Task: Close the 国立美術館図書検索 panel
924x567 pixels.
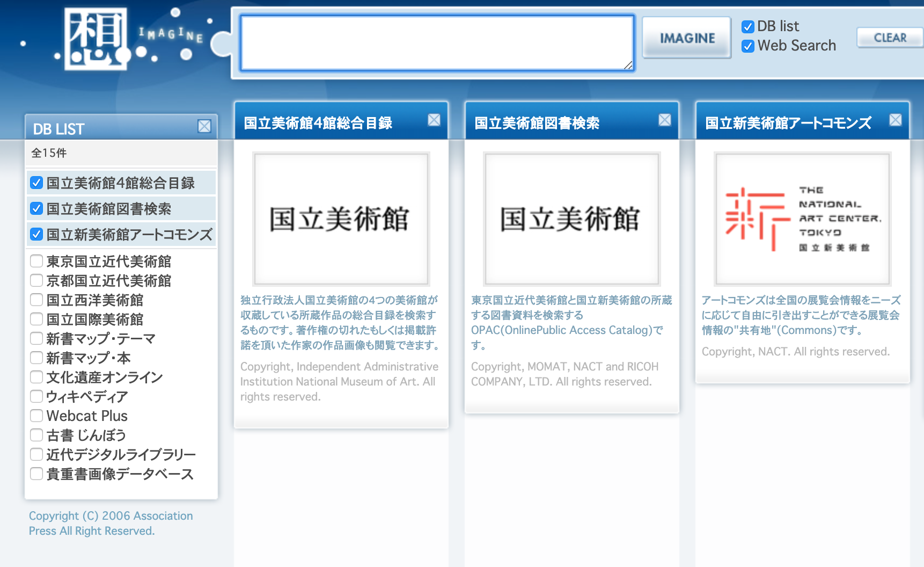Action: 665,120
